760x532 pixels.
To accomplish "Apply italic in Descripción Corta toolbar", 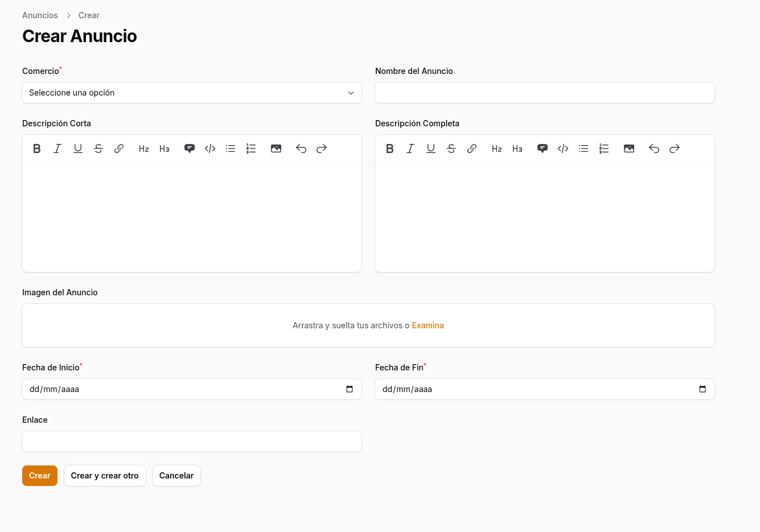I will tap(57, 149).
